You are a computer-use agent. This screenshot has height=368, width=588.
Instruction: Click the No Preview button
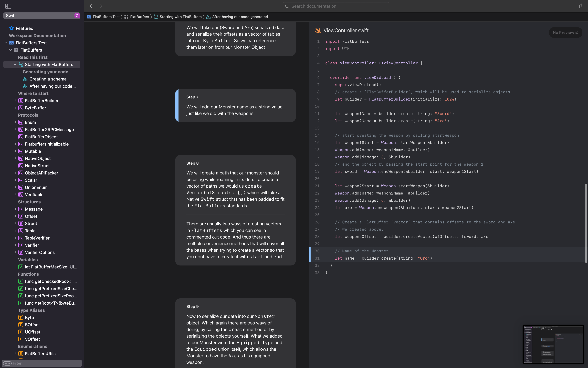tap(565, 32)
